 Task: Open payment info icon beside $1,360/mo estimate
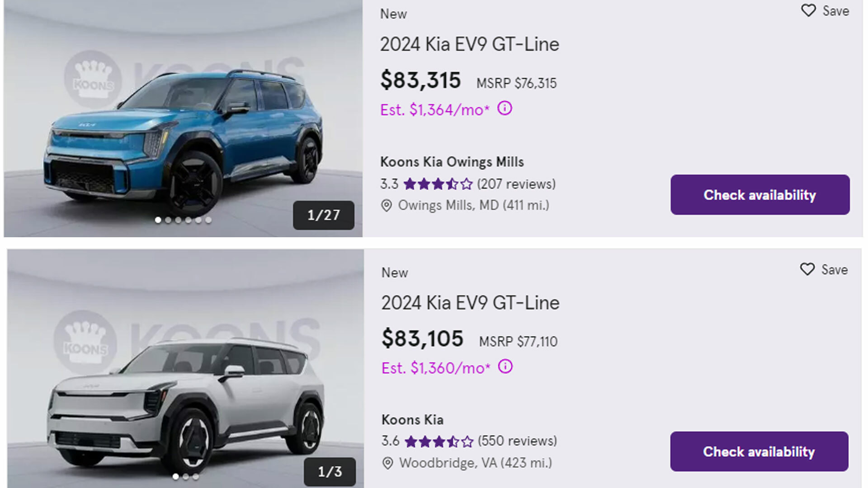click(x=505, y=367)
